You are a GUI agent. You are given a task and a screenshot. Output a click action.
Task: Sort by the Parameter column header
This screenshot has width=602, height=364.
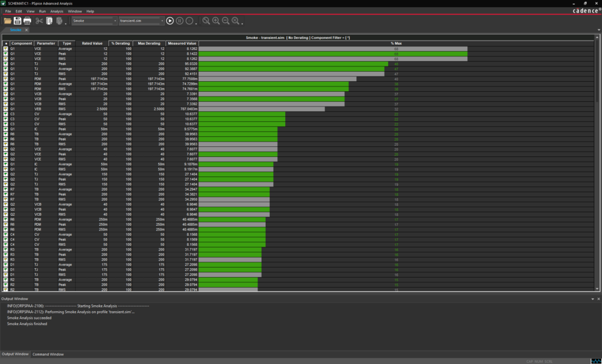(x=46, y=44)
